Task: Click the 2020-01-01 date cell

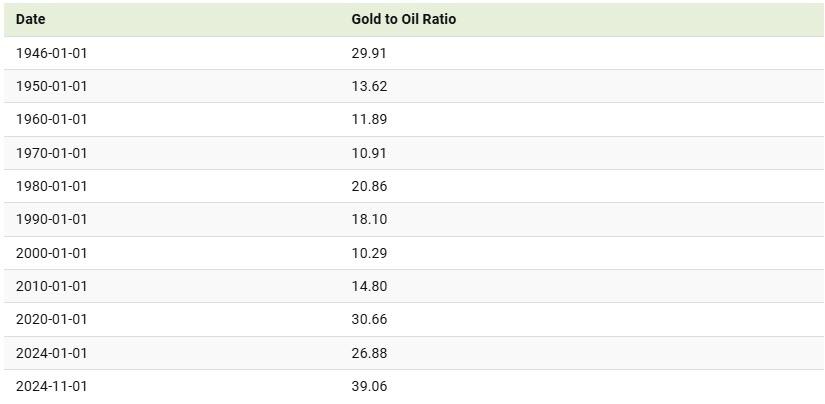Action: (x=52, y=319)
